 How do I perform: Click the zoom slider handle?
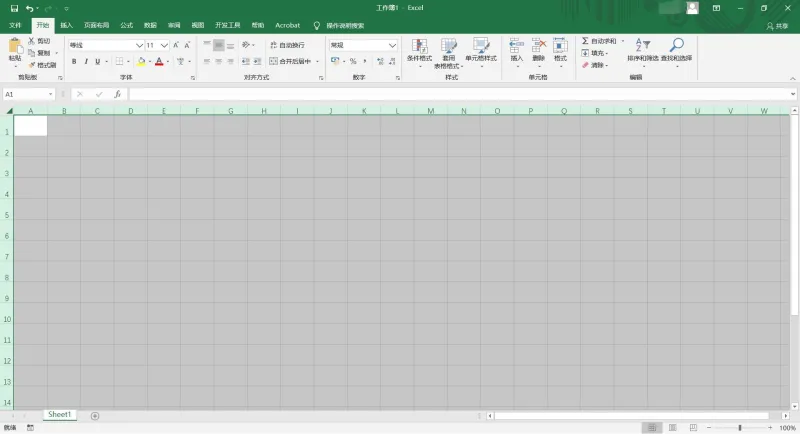tap(739, 427)
